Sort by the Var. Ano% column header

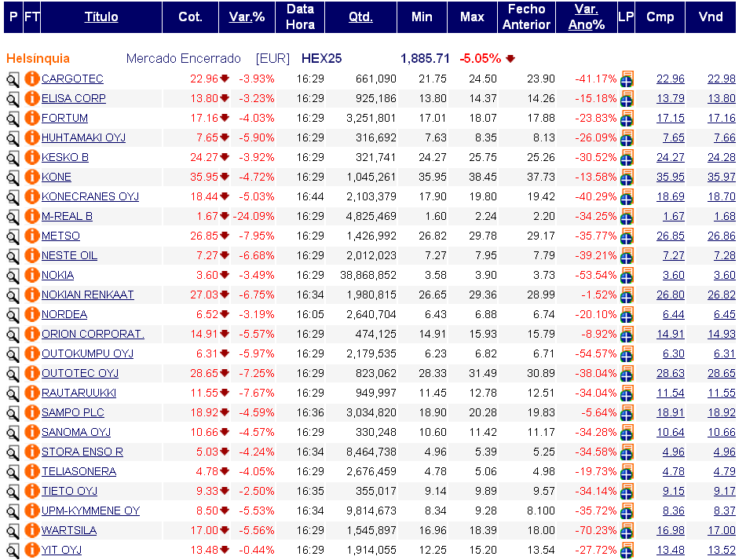click(x=587, y=16)
